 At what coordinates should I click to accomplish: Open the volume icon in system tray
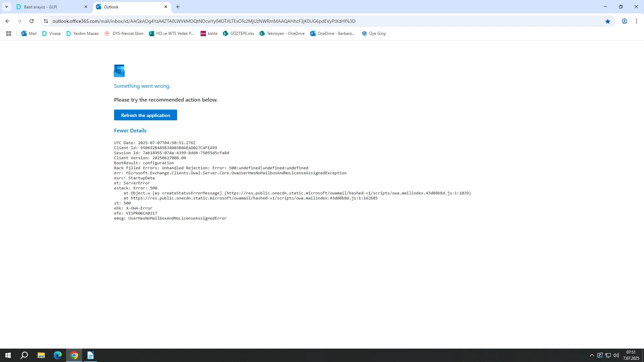(616, 355)
